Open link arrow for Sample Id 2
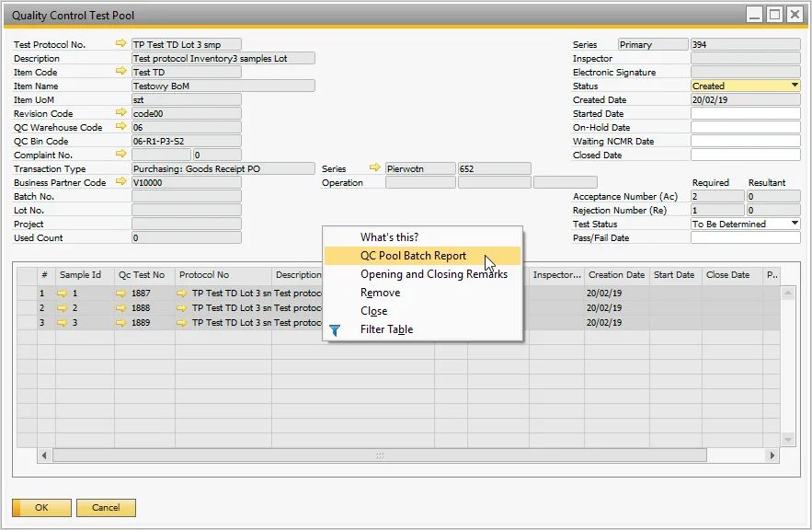812x530 pixels. coord(63,307)
